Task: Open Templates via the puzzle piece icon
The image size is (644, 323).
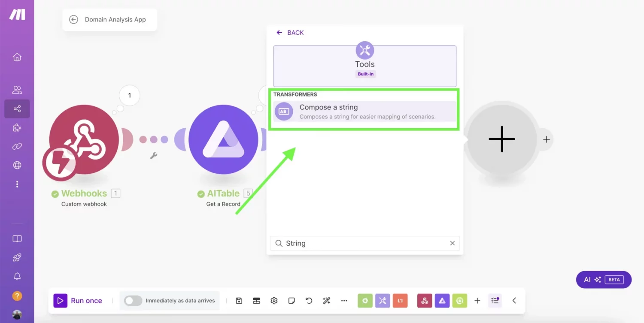Action: [17, 128]
